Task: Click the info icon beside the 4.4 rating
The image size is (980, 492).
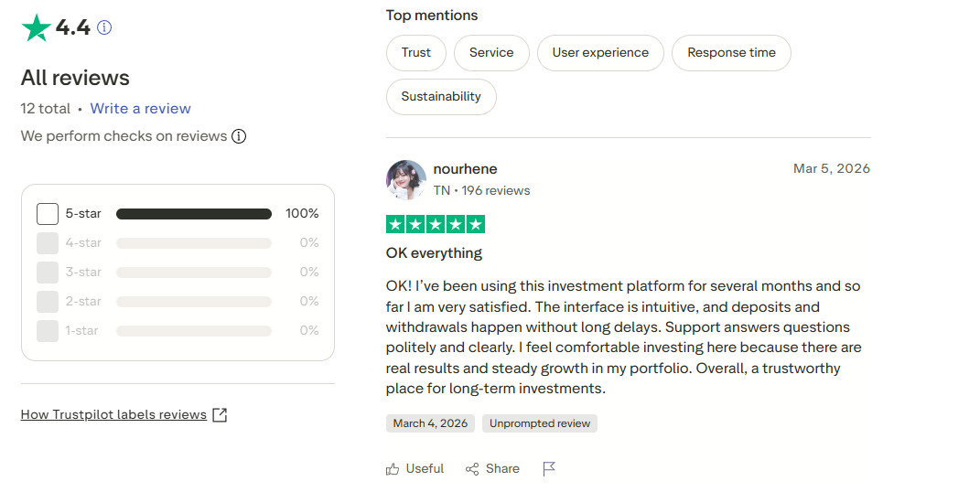Action: (x=104, y=27)
